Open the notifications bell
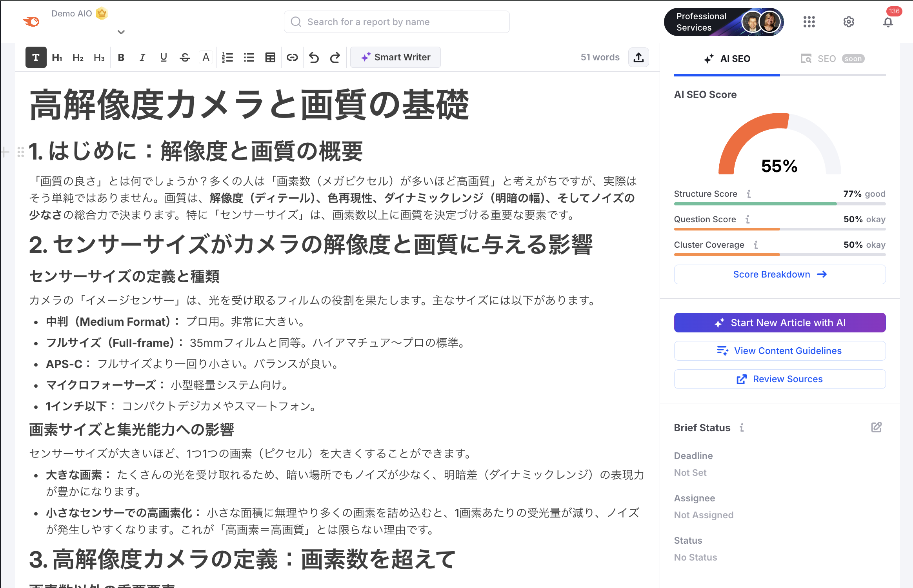This screenshot has width=913, height=588. 888,22
